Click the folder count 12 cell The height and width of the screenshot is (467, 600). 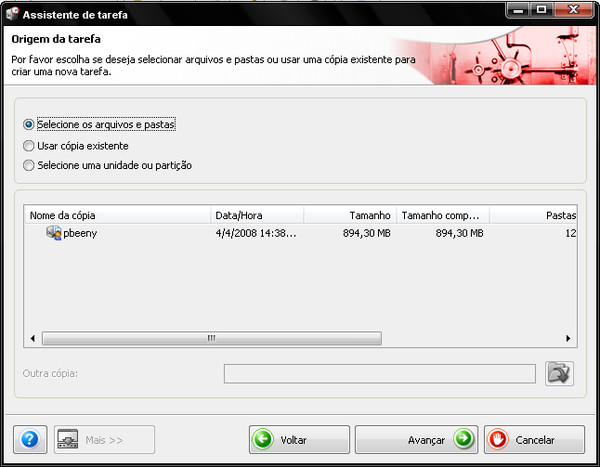pos(571,233)
